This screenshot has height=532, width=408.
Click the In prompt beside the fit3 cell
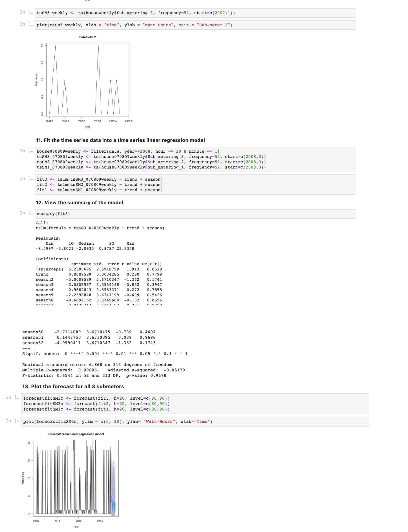coord(26,178)
